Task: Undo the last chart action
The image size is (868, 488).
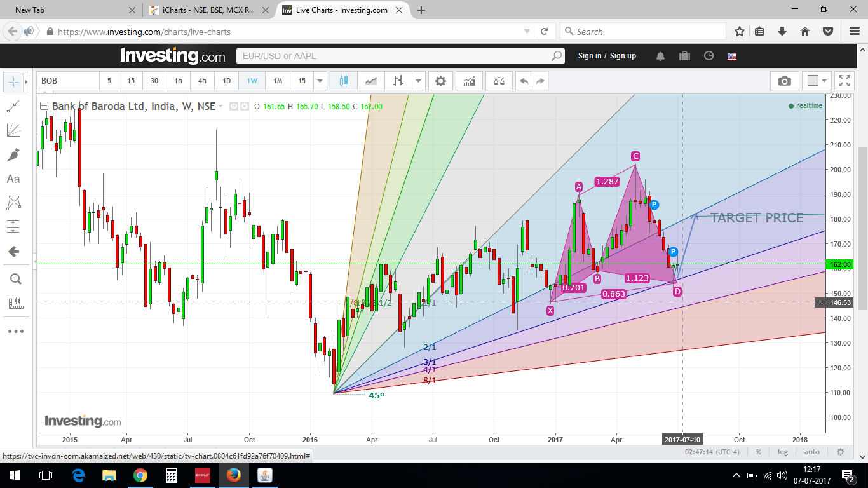Action: tap(524, 81)
